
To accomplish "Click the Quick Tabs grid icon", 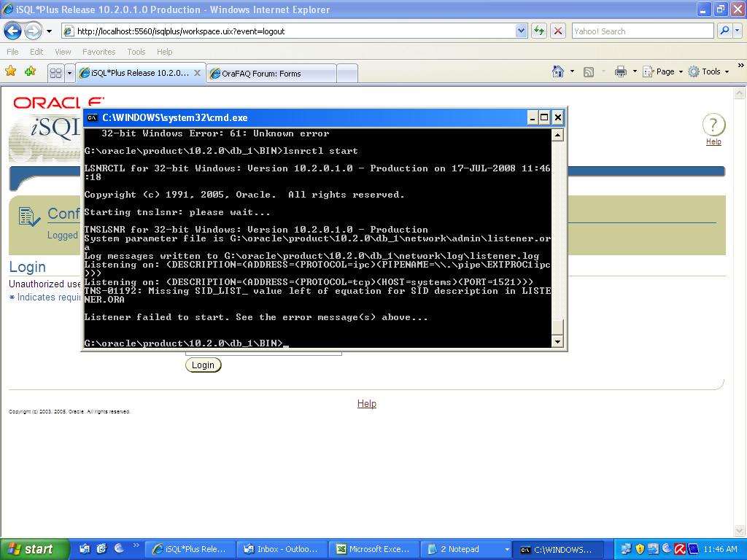I will (55, 73).
